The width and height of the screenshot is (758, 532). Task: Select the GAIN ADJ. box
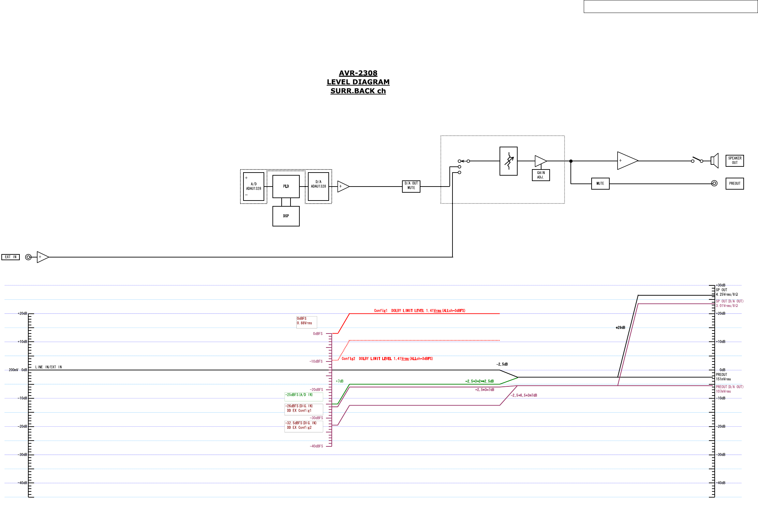(x=541, y=175)
